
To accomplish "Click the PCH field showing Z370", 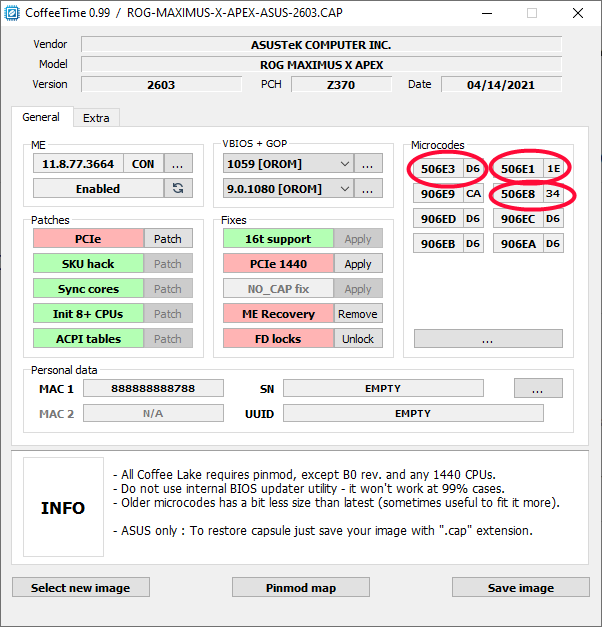I will point(341,84).
